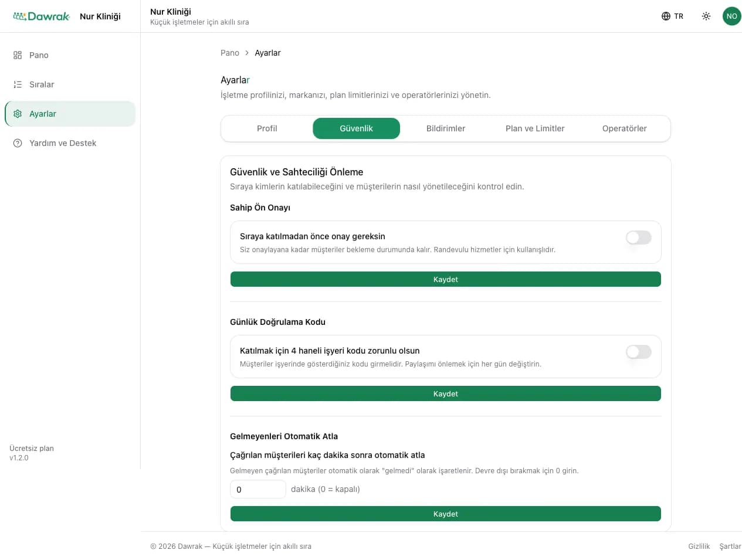Click the Yardım ve Destek help icon
742x560 pixels.
(x=18, y=143)
